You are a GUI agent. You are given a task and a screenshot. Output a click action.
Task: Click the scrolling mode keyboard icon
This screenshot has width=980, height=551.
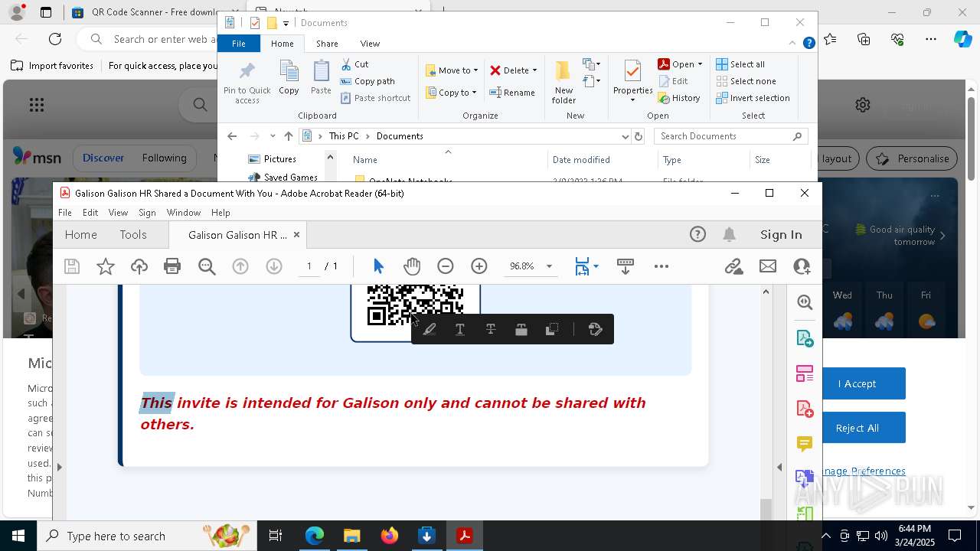pyautogui.click(x=625, y=266)
